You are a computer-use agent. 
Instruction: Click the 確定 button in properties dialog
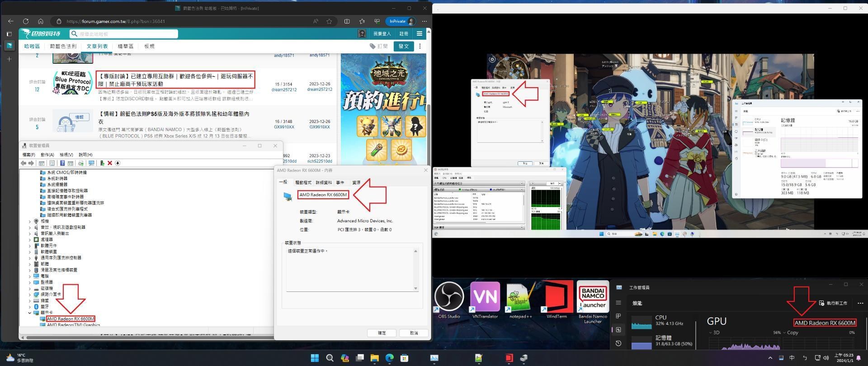382,333
